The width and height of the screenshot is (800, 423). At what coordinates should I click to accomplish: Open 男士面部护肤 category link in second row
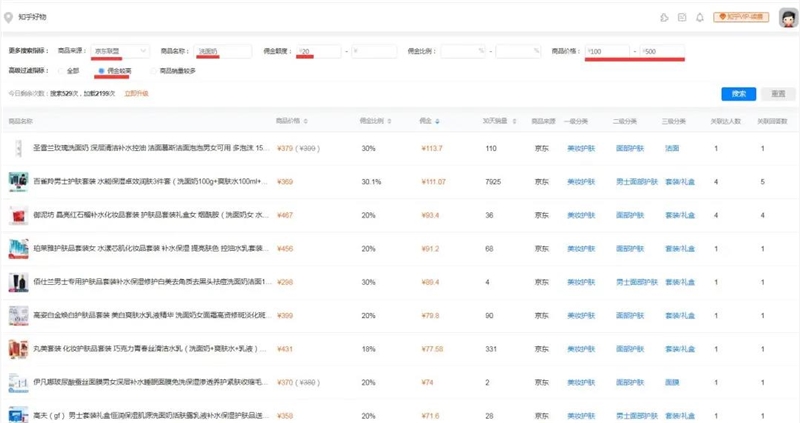point(629,182)
